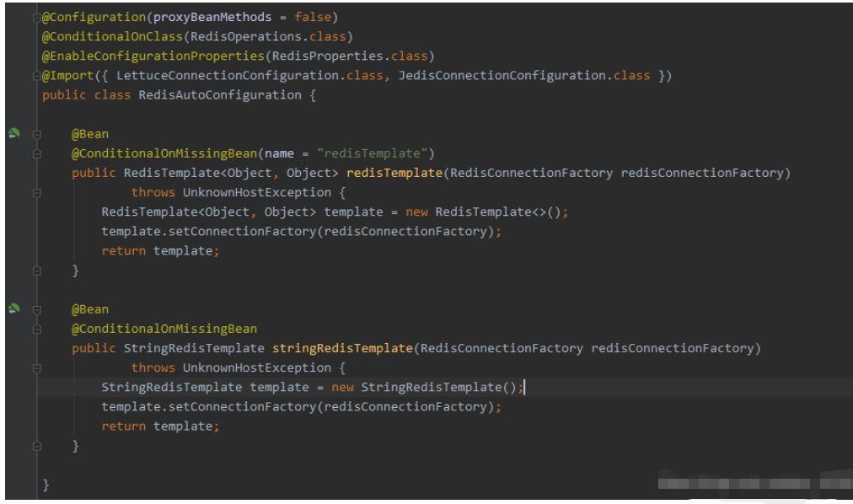Viewport: 853px width, 504px height.
Task: Click the stringRedisTemplate method name
Action: [x=343, y=349]
